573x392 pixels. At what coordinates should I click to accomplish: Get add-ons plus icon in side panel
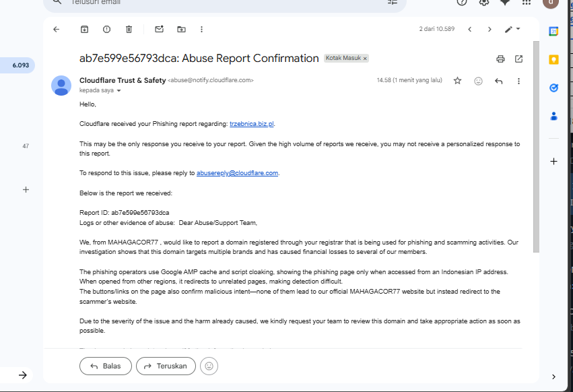click(553, 161)
